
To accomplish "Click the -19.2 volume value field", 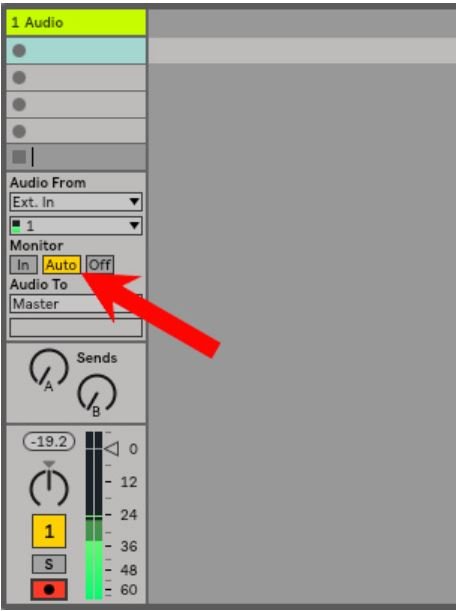I will tap(49, 441).
